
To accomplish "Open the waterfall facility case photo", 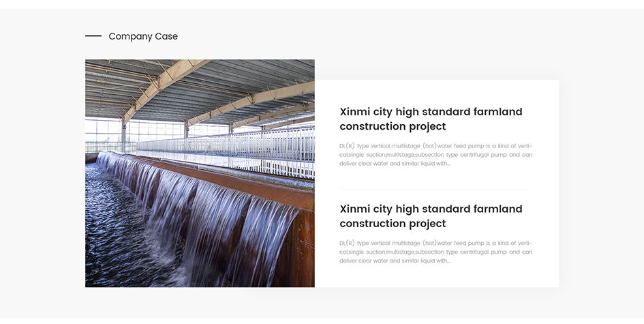I will (200, 173).
